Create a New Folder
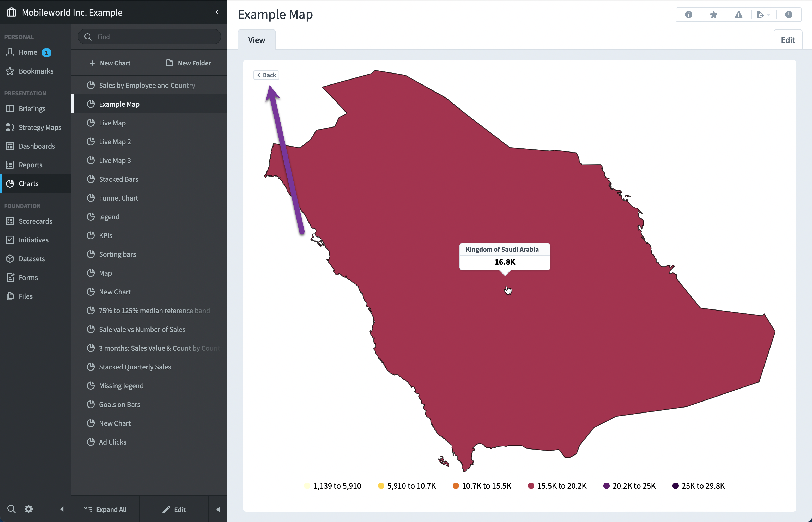Image resolution: width=812 pixels, height=522 pixels. coord(188,63)
